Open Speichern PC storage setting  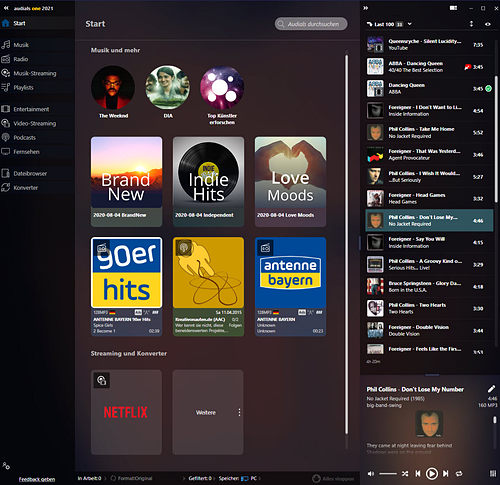tap(238, 478)
